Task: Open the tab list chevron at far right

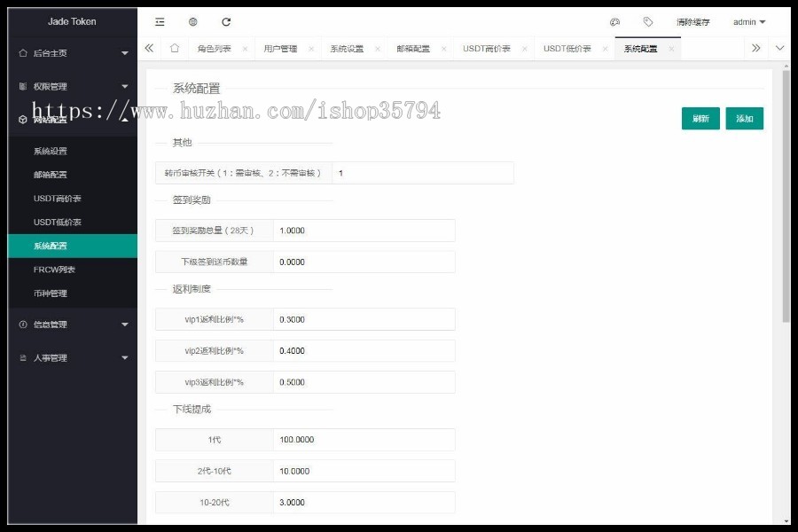Action: click(779, 49)
